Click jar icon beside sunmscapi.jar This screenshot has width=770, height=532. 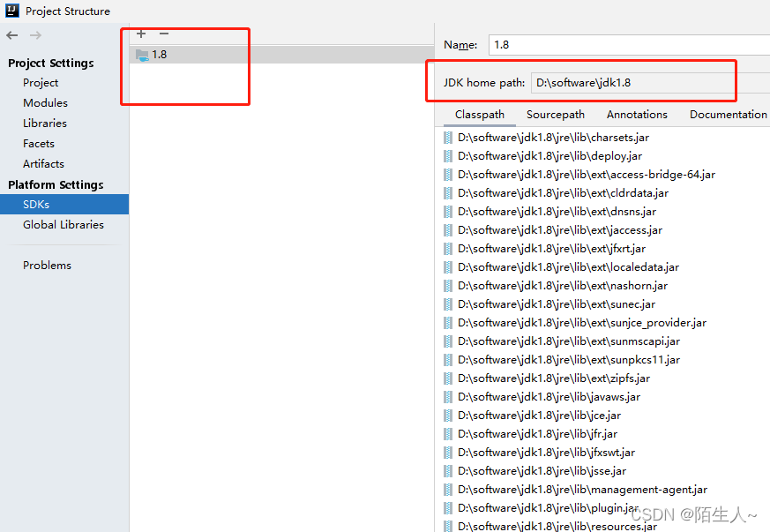448,341
